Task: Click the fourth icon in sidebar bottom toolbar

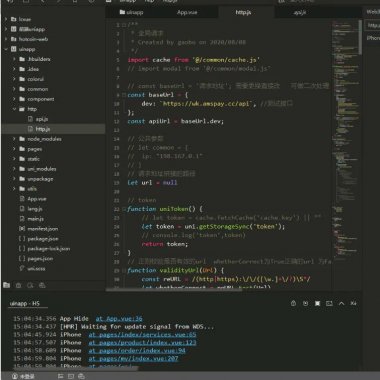Action: click(42, 285)
